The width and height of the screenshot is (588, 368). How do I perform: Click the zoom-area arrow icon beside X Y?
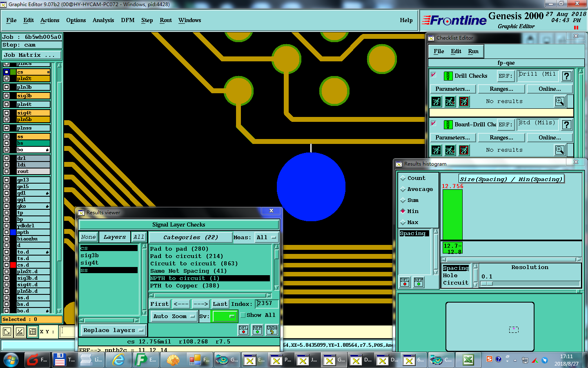click(x=7, y=332)
